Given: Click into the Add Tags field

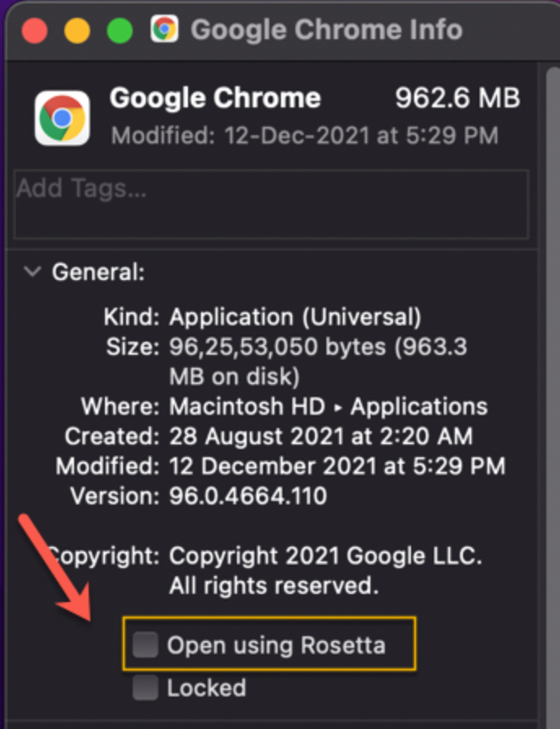Looking at the screenshot, I should 271,203.
